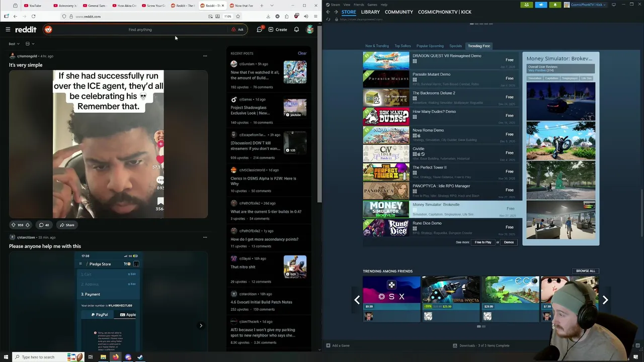The image size is (644, 362).
Task: Open the Reddit hamburger menu
Action: [x=8, y=30]
